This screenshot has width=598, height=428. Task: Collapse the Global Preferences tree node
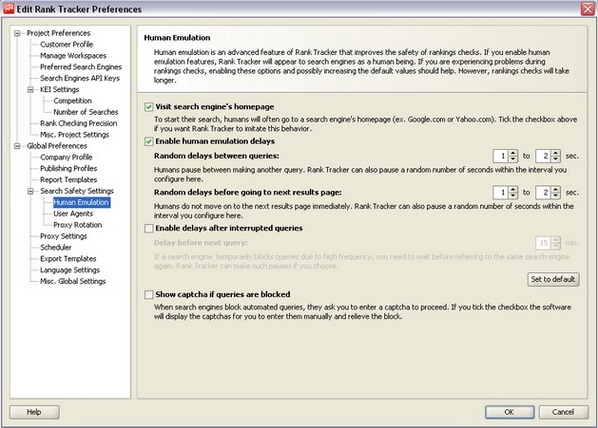coord(17,146)
